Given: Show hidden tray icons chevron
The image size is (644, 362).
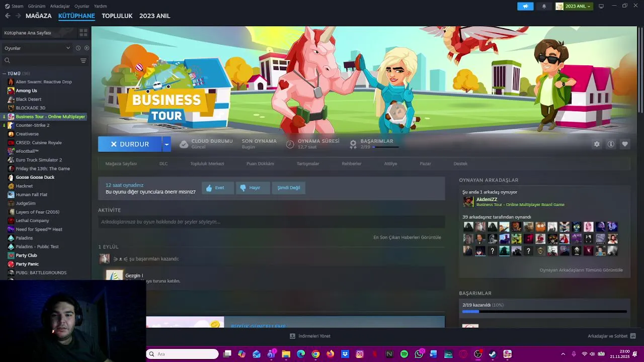Looking at the screenshot, I should [563, 354].
